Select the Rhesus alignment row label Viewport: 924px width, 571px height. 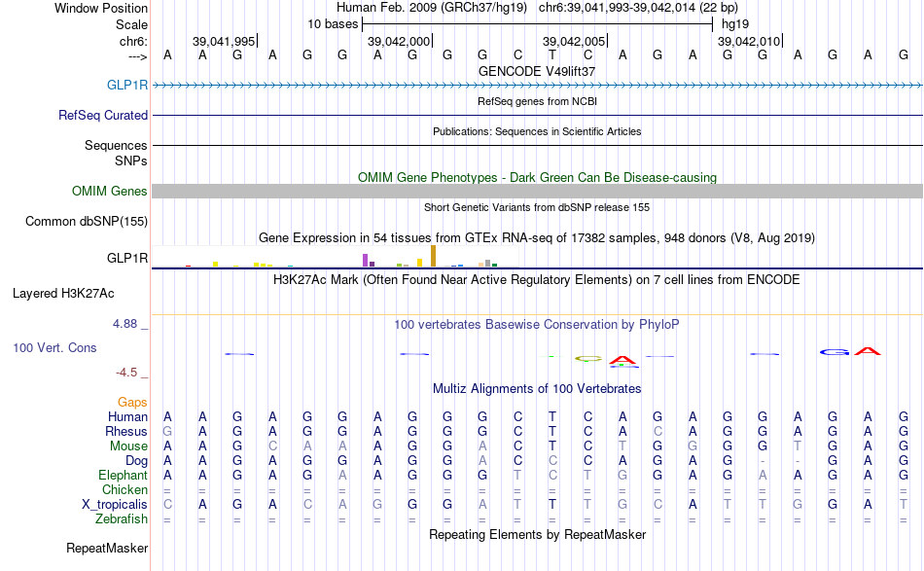point(126,431)
